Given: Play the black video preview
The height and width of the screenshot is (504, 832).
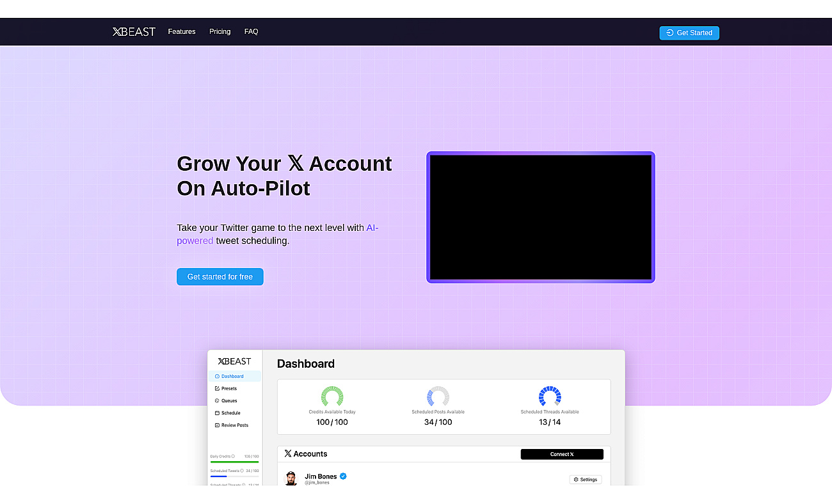Looking at the screenshot, I should [541, 217].
